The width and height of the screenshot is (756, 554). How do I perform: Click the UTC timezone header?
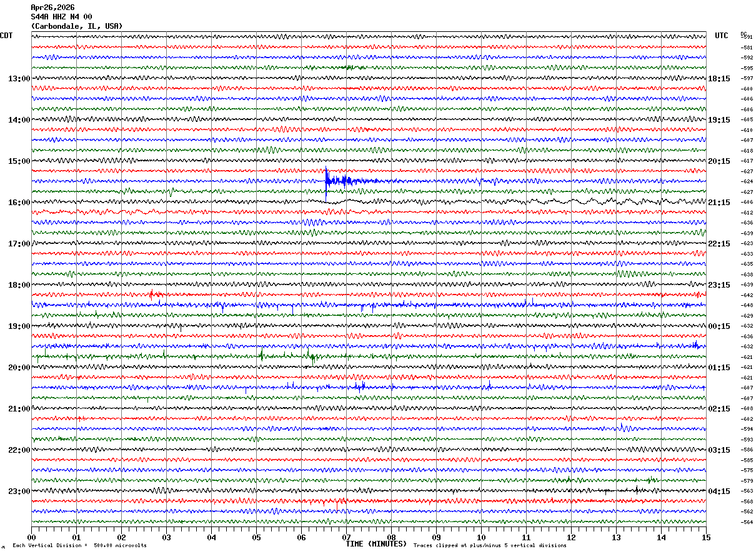point(722,36)
